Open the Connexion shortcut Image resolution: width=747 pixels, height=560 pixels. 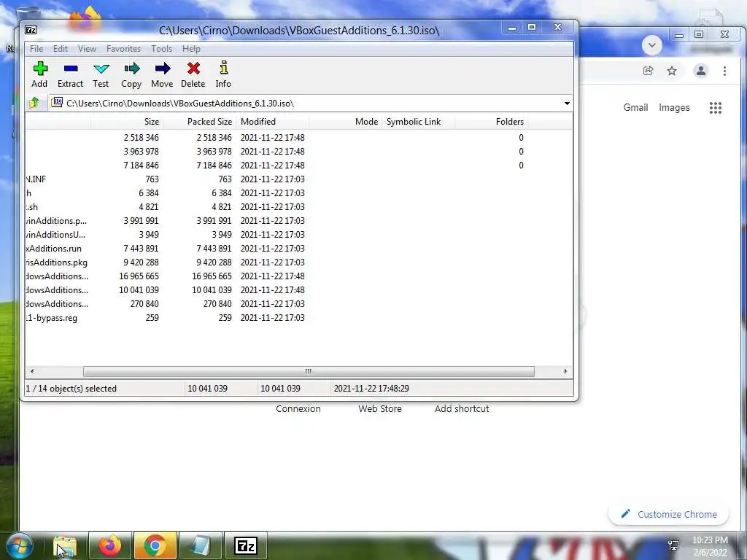(298, 408)
